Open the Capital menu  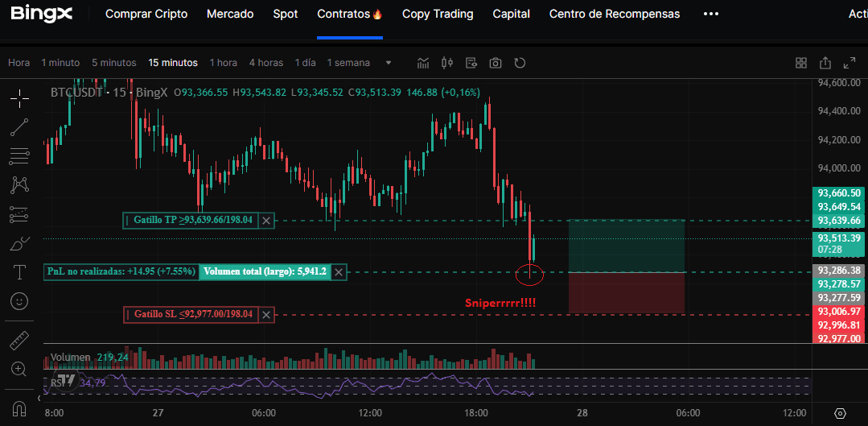(511, 14)
